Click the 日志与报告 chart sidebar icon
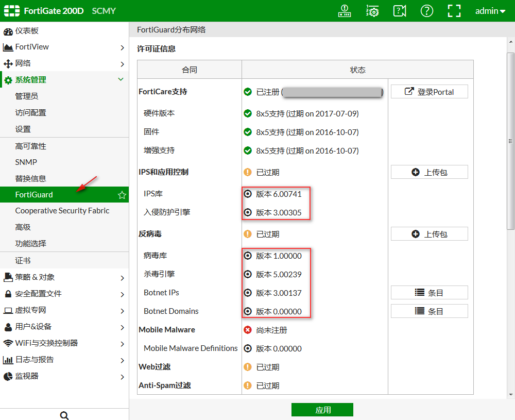 (8, 360)
